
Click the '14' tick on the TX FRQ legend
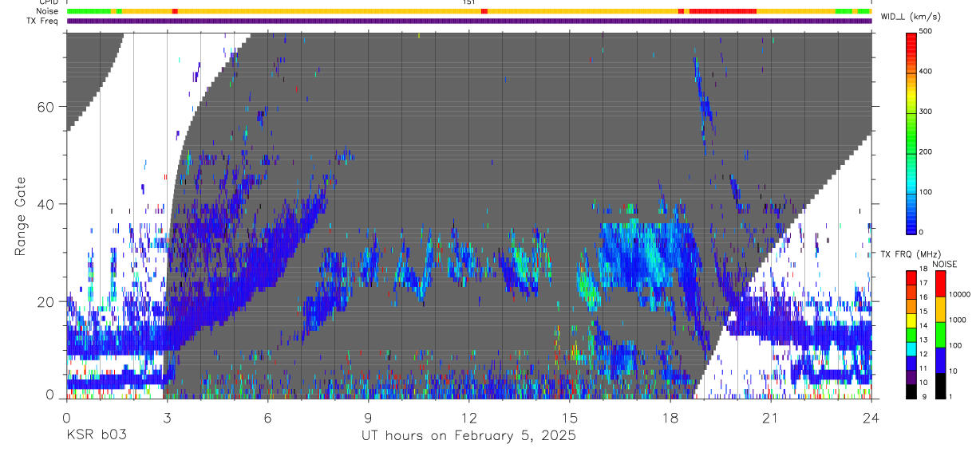point(925,326)
